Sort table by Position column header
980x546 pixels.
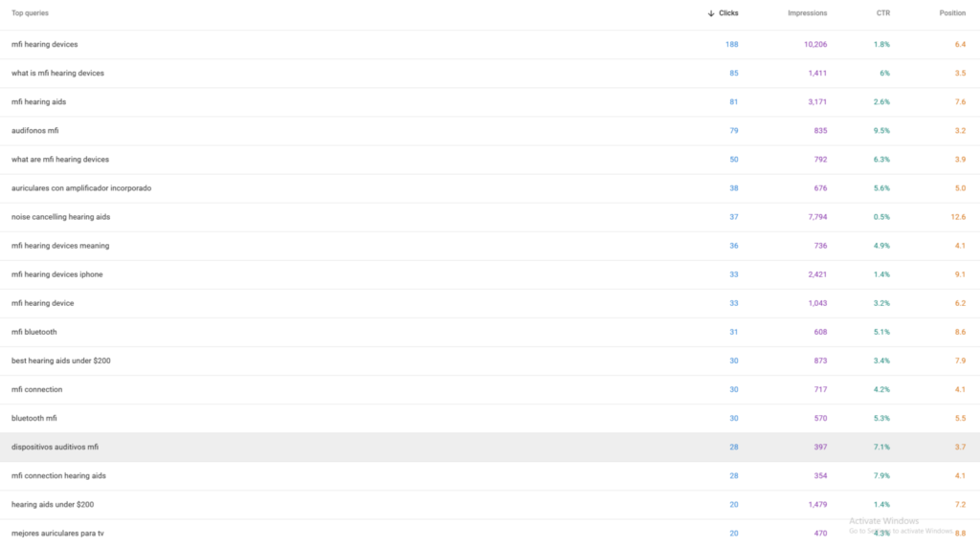tap(952, 13)
